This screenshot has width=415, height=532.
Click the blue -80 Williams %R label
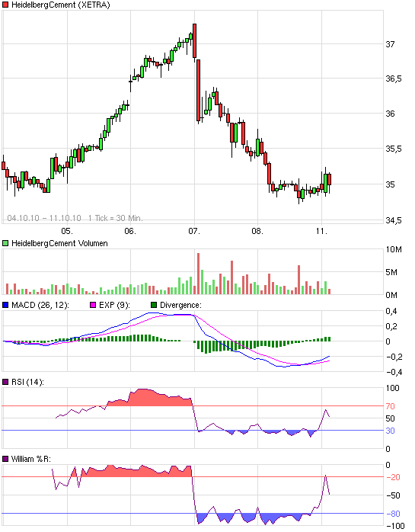pos(394,514)
